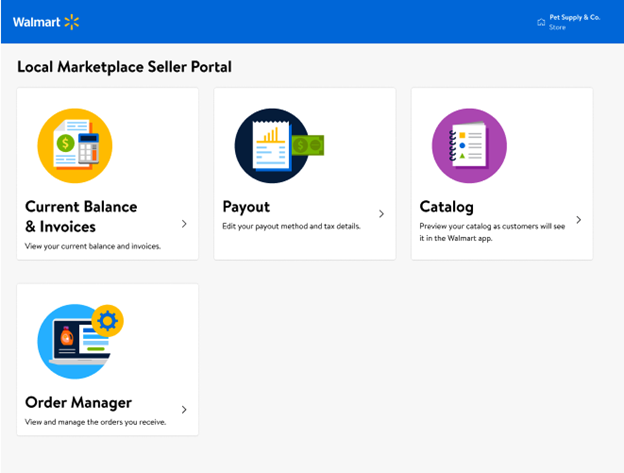Click the yellow invoice calculator icon
The image size is (624, 473).
click(75, 146)
